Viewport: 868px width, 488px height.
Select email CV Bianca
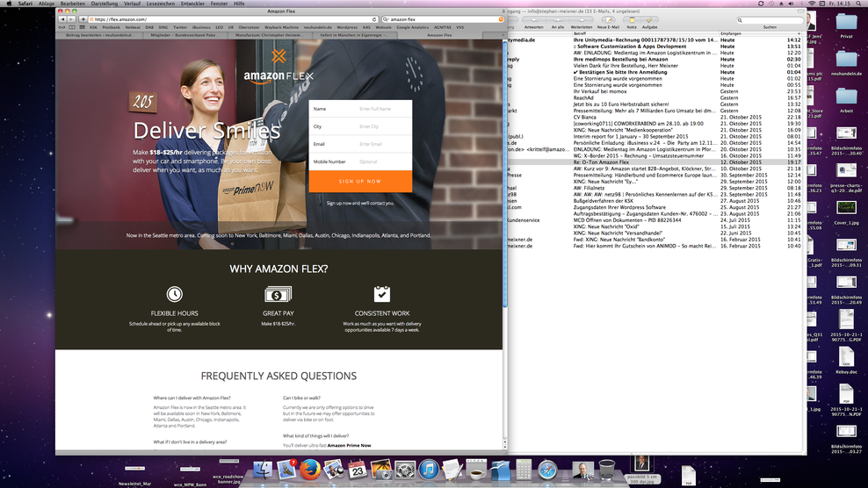tap(655, 118)
